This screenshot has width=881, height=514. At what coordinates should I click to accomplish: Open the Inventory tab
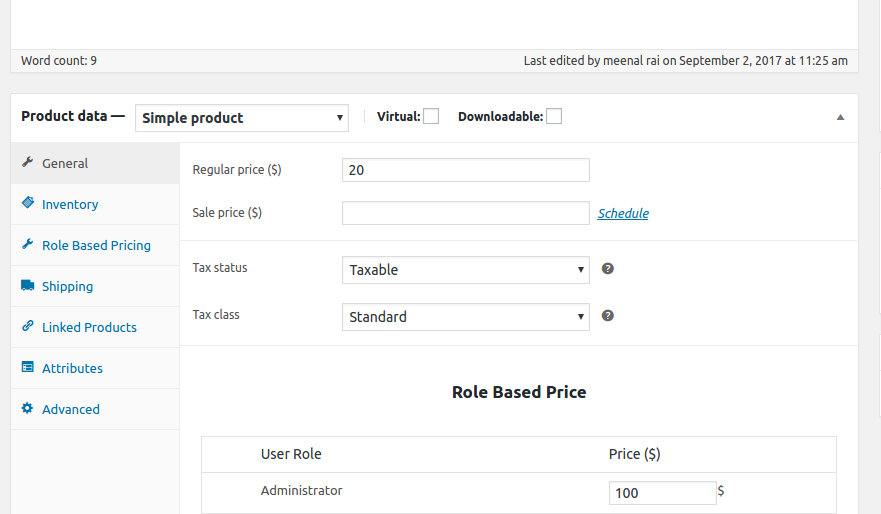(x=95, y=204)
